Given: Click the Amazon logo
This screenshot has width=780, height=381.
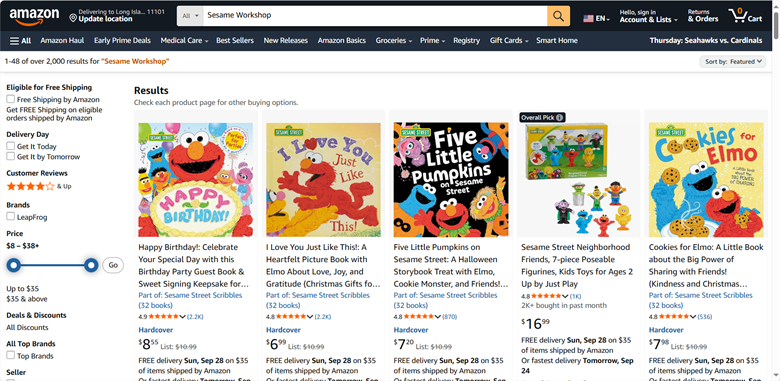Looking at the screenshot, I should point(34,16).
